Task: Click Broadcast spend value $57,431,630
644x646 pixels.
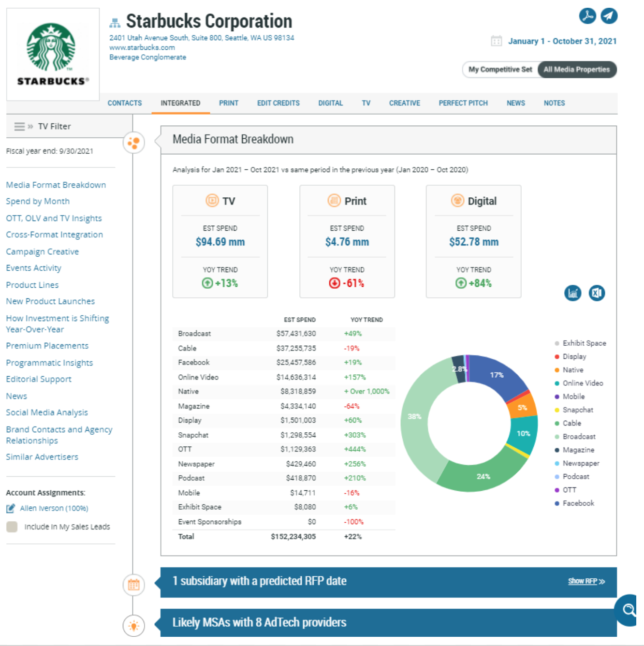Action: [296, 334]
